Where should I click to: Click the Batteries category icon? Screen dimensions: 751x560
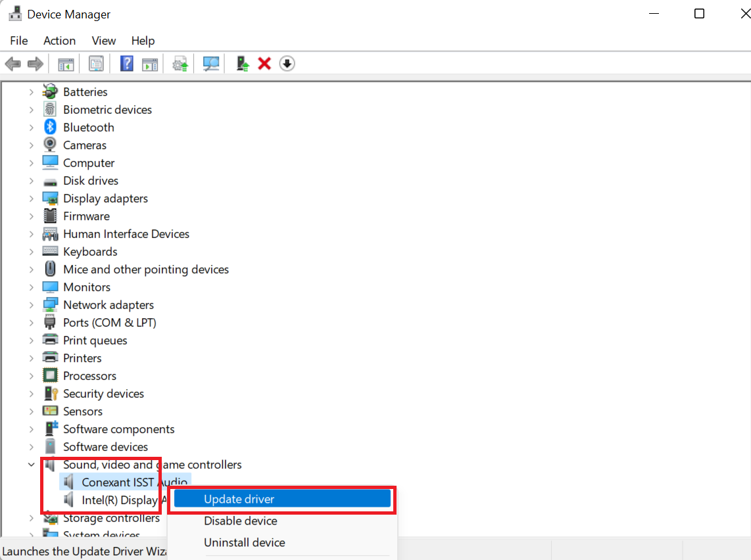pyautogui.click(x=50, y=91)
